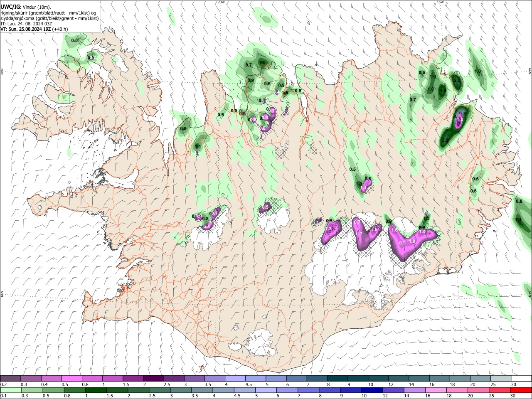Click the dull purple 0.2 swatch in top legend row
The image size is (532, 399).
[10, 379]
